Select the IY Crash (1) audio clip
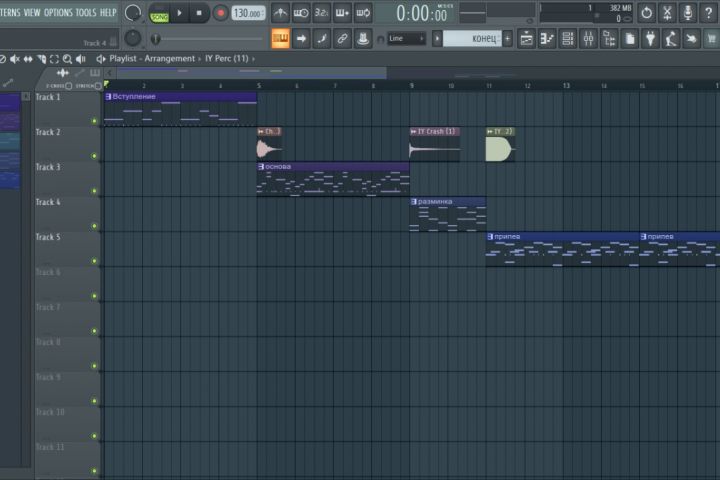Viewport: 720px width, 480px height. pyautogui.click(x=434, y=144)
